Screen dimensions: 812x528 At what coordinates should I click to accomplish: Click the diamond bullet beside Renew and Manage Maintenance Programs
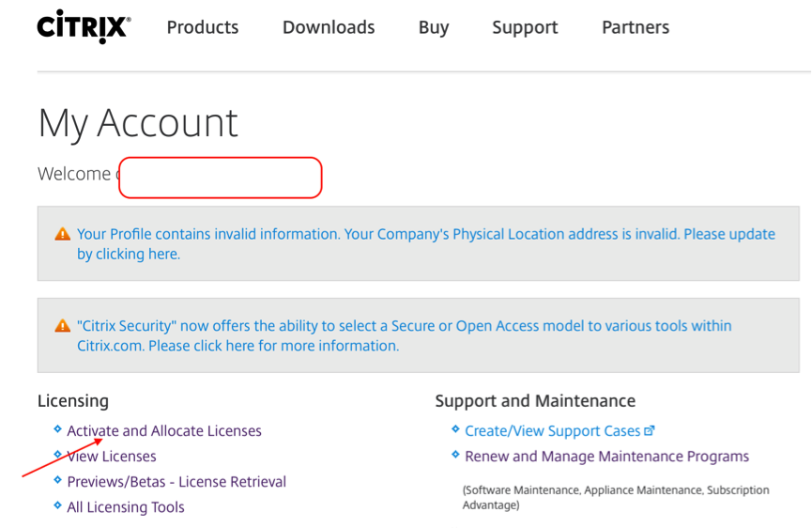[455, 456]
